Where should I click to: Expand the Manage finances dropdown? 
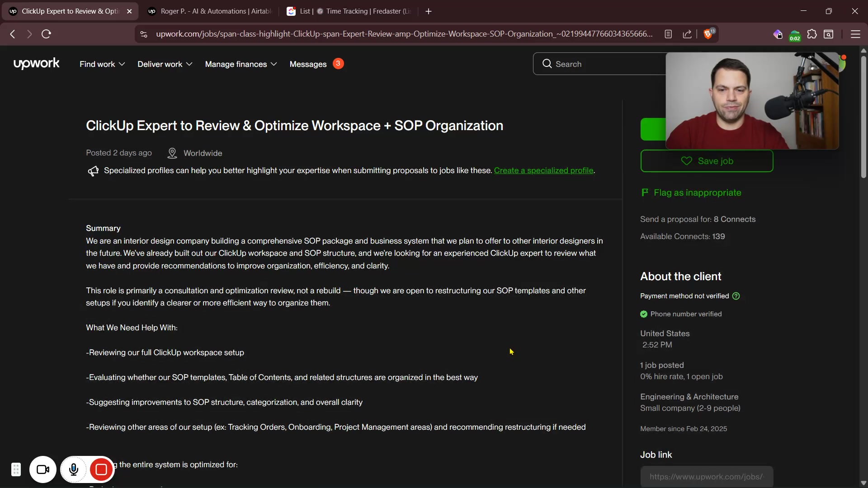(241, 64)
